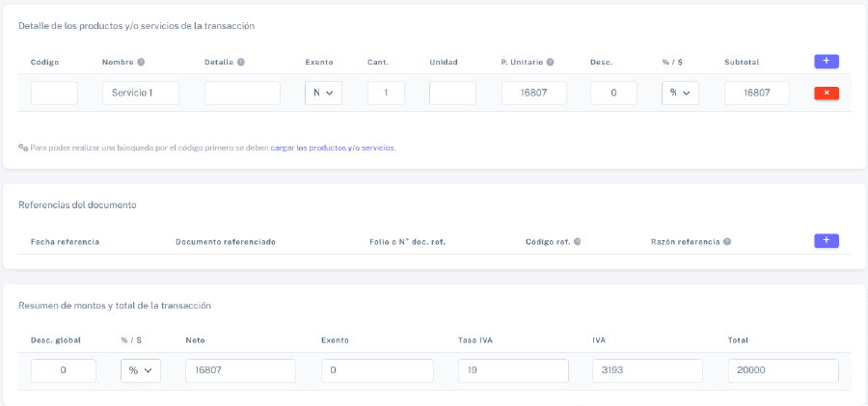The width and height of the screenshot is (868, 406).
Task: Click the empty Detalle input field
Action: point(242,94)
